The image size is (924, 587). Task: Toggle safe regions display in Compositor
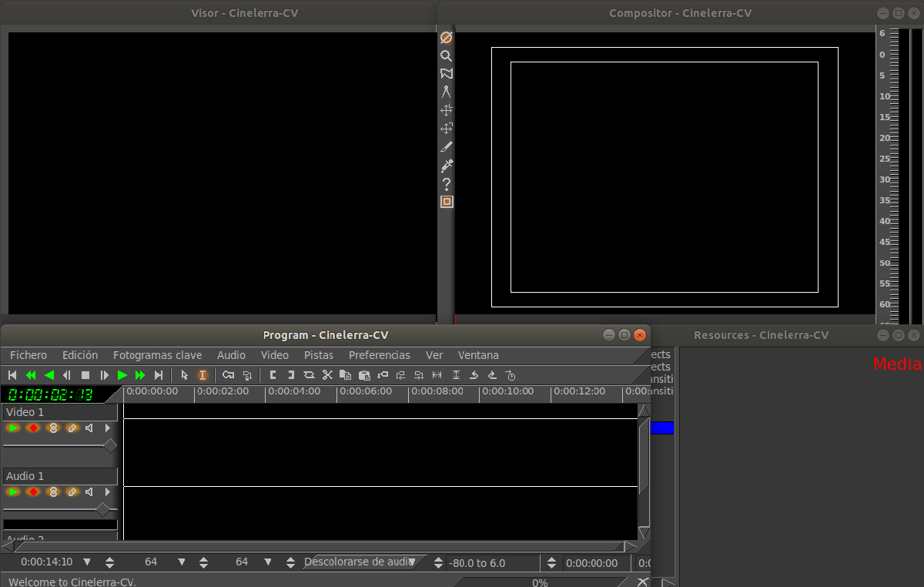click(446, 202)
